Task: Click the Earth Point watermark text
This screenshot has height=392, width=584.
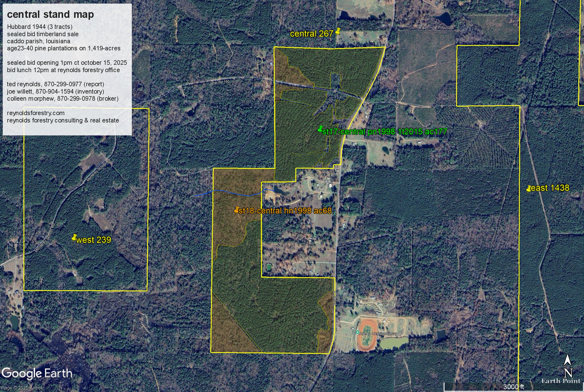Action: pos(561,381)
